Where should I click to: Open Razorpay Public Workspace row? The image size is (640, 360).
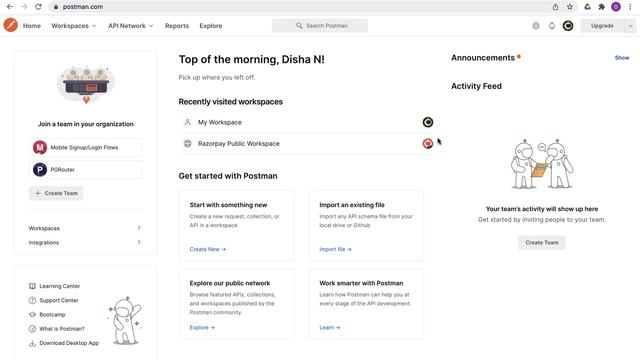coord(307,143)
